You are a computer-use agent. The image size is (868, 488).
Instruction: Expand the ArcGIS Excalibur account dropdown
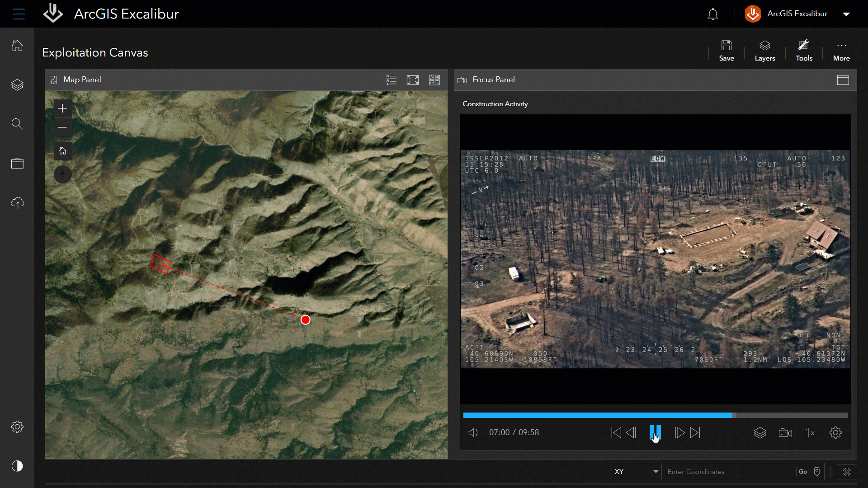click(847, 14)
